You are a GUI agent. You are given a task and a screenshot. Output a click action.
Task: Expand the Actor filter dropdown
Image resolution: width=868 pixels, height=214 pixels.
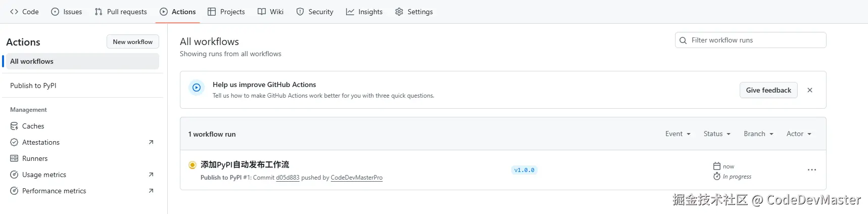click(x=799, y=134)
